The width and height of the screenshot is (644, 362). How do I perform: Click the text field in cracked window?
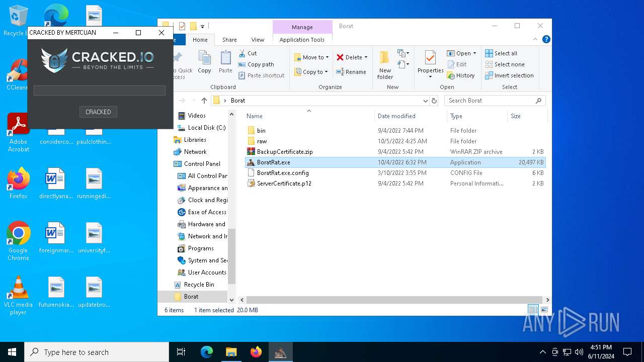pos(100,90)
